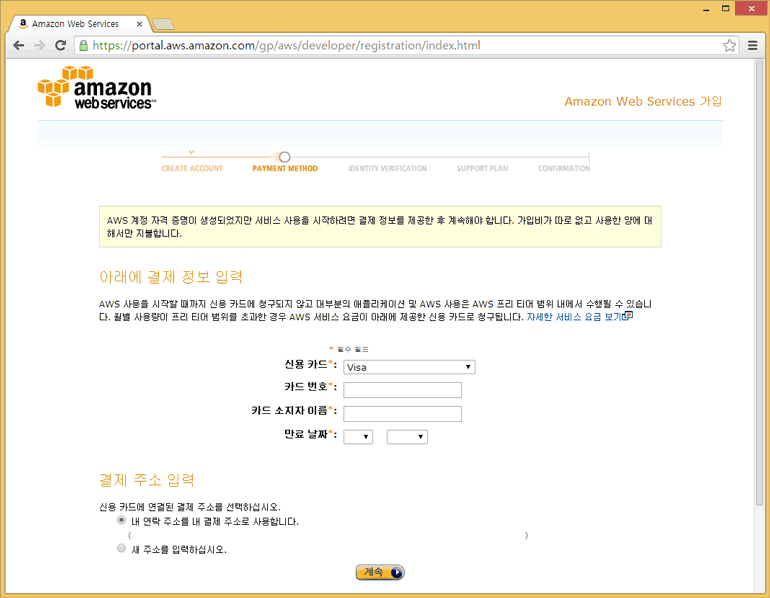The height and width of the screenshot is (598, 770).
Task: Open the 신용 카드 Visa dropdown
Action: [408, 367]
